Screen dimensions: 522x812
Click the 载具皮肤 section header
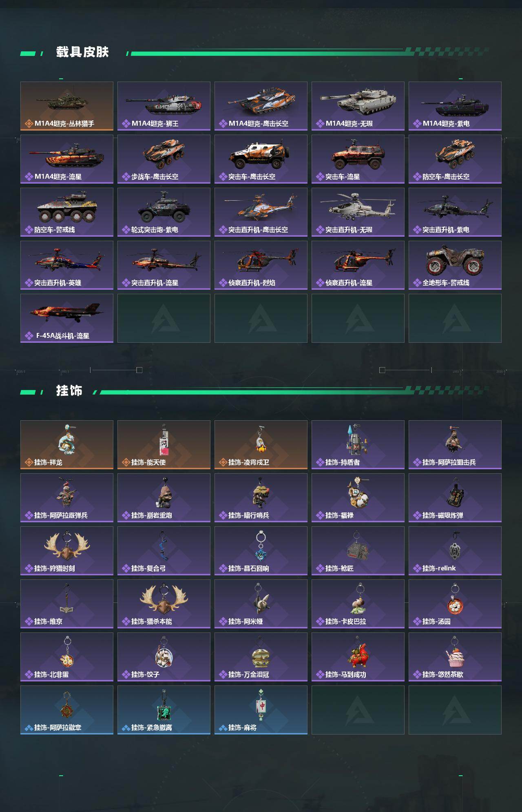pos(82,52)
